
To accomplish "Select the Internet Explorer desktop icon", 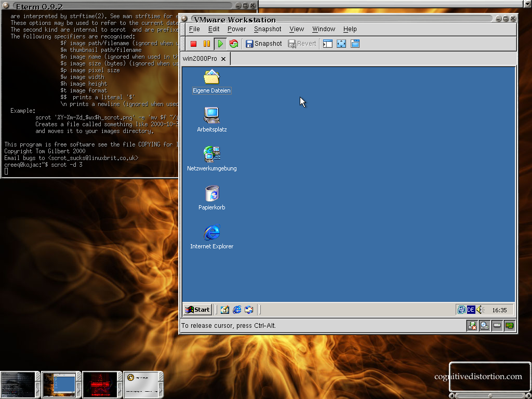I will click(x=212, y=237).
